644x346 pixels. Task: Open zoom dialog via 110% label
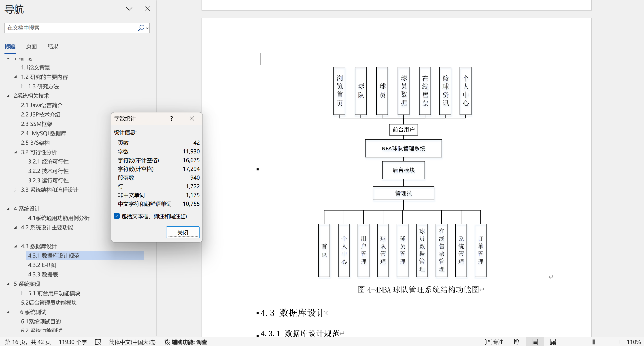pyautogui.click(x=633, y=342)
